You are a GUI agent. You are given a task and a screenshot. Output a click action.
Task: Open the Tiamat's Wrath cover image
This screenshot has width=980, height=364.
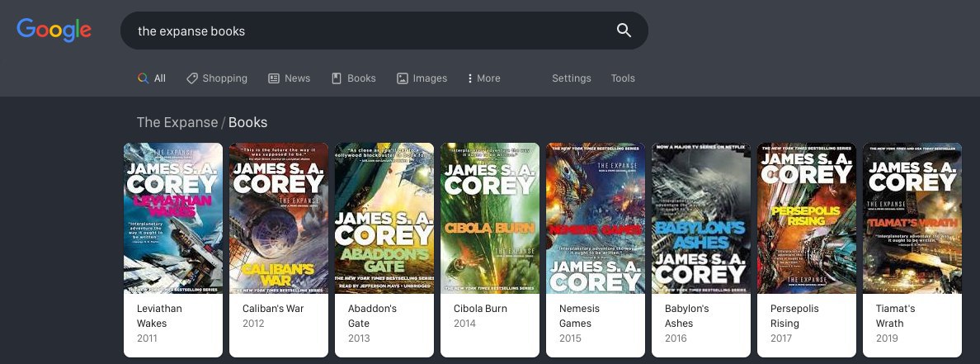tap(912, 218)
